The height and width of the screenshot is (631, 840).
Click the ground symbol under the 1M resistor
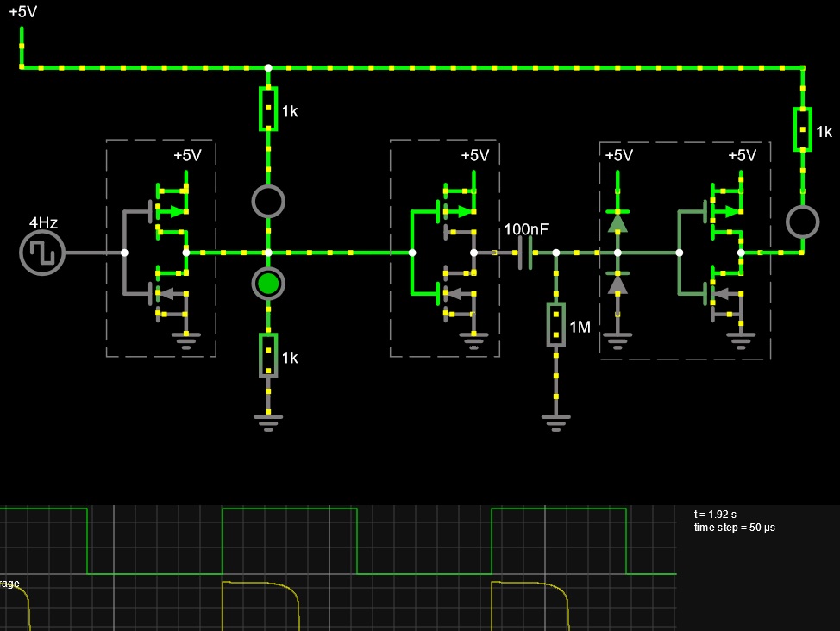[556, 423]
